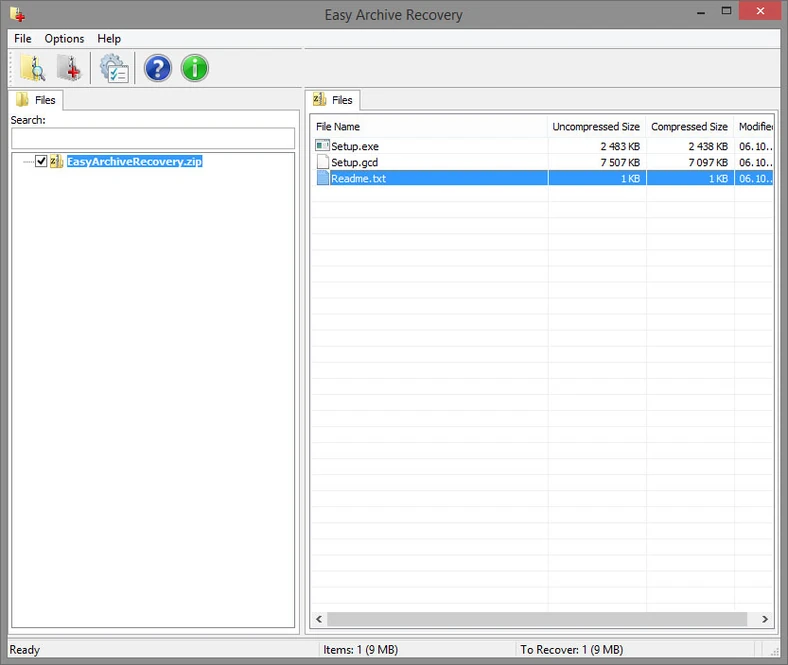Click the recover archive toolbar icon
The image size is (788, 665).
tap(69, 68)
